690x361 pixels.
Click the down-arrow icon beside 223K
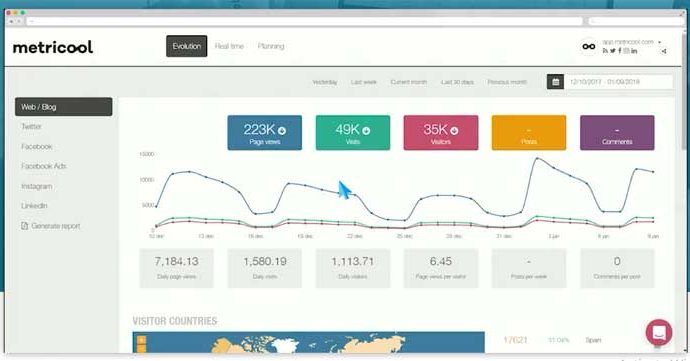pyautogui.click(x=282, y=131)
